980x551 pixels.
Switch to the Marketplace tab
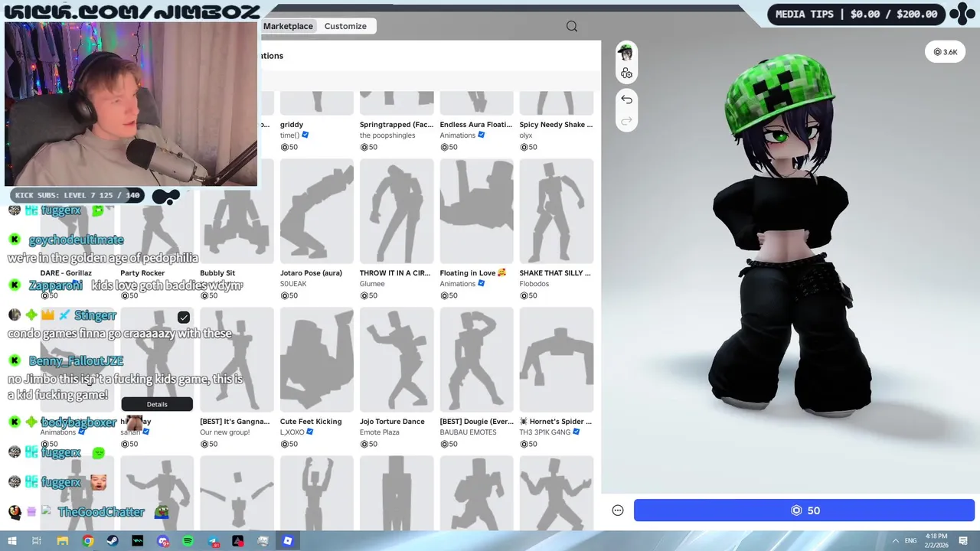288,26
